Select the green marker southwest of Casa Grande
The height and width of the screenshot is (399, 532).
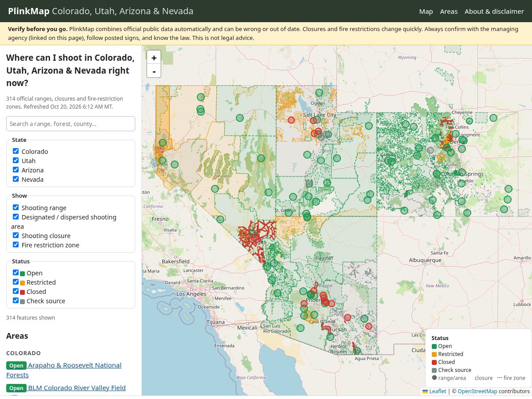point(301,328)
